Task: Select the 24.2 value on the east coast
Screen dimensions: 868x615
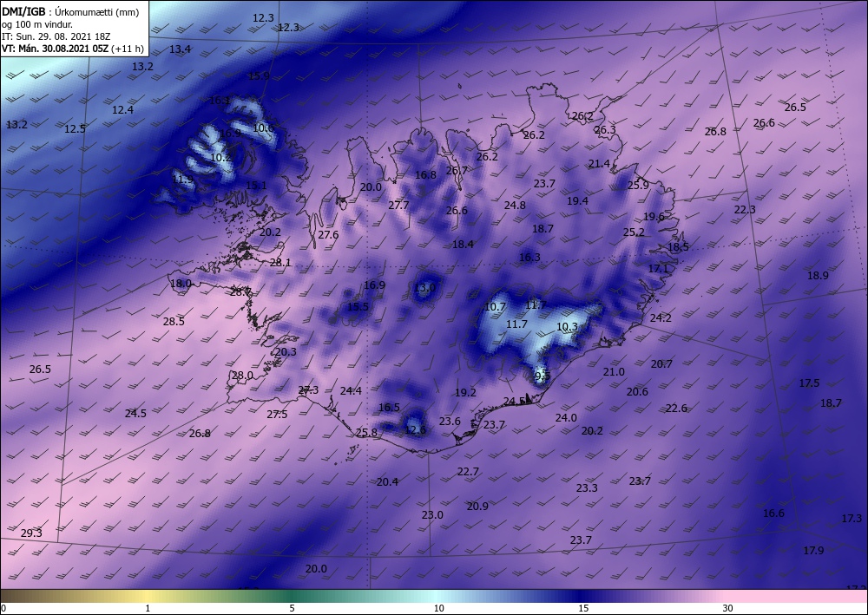Action: [x=661, y=318]
